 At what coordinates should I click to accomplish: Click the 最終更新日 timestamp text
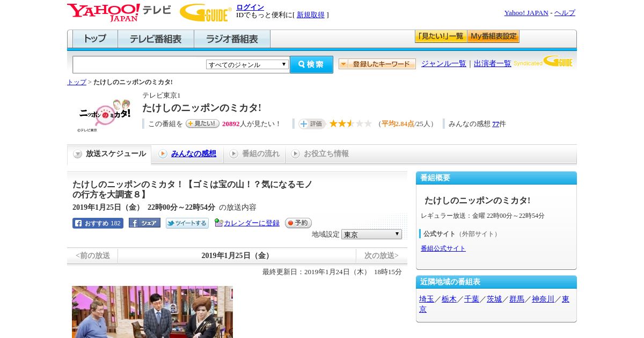coord(332,272)
